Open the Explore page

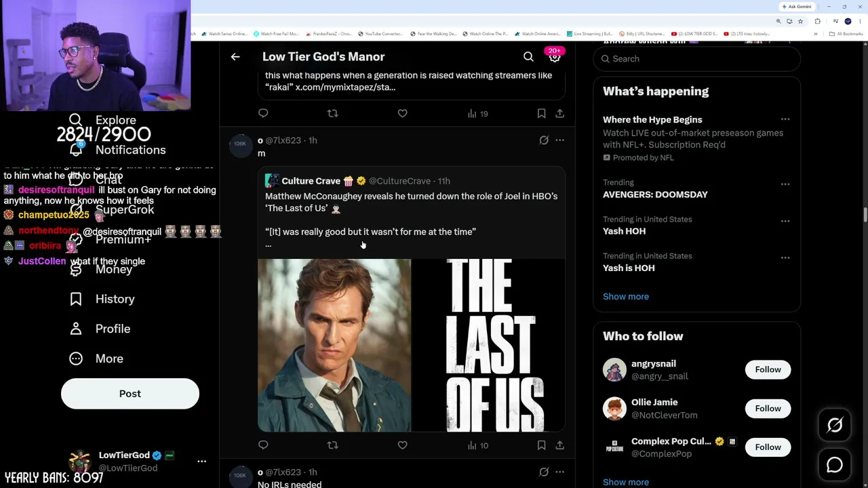(103, 120)
